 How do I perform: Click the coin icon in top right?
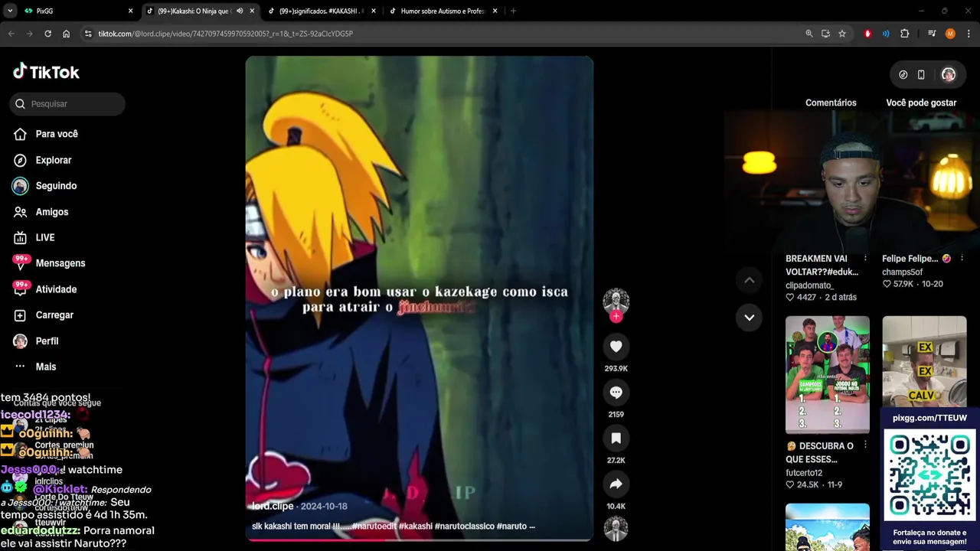pyautogui.click(x=903, y=75)
